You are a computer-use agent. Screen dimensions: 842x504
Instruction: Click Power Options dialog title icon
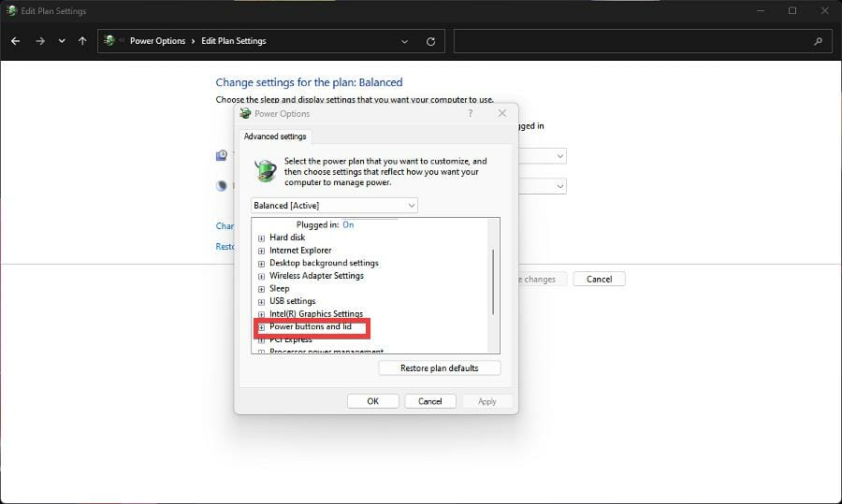tap(245, 113)
